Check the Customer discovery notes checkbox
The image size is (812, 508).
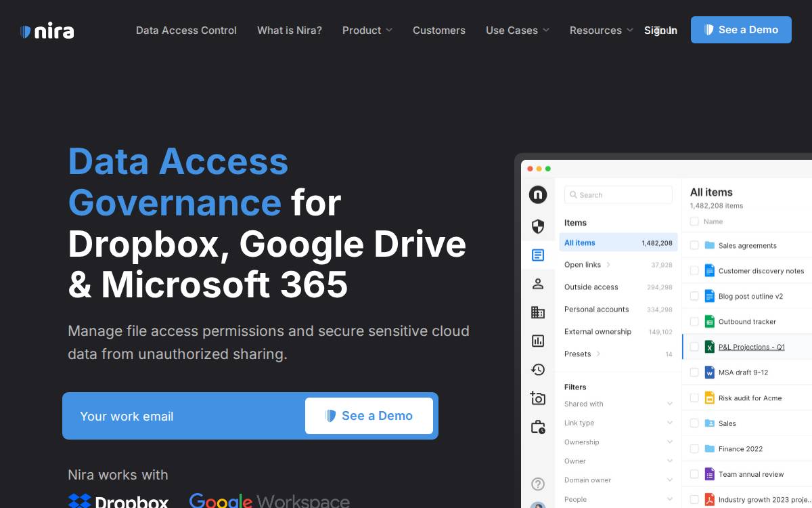[694, 270]
